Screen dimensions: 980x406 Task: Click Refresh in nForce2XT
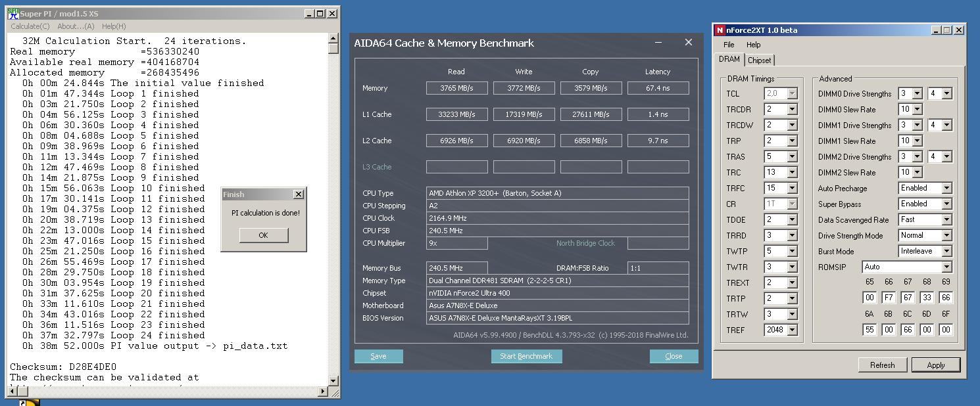[x=882, y=365]
